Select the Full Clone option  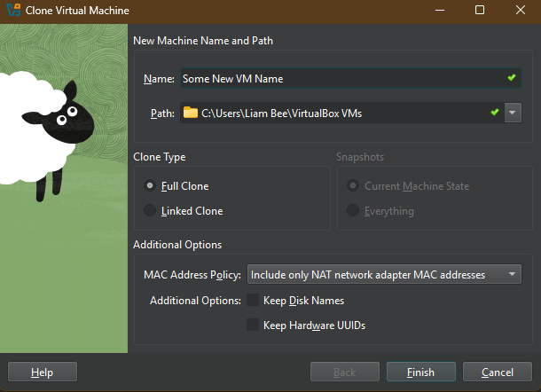pos(150,186)
